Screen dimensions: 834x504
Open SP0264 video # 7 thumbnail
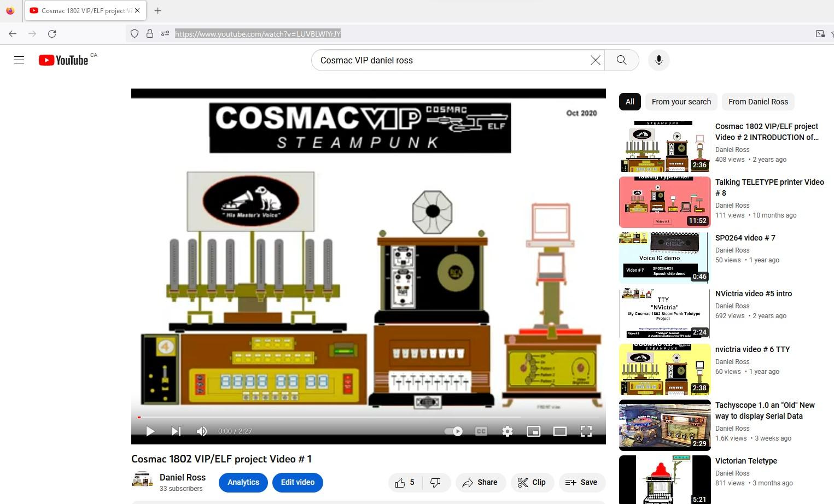click(665, 258)
